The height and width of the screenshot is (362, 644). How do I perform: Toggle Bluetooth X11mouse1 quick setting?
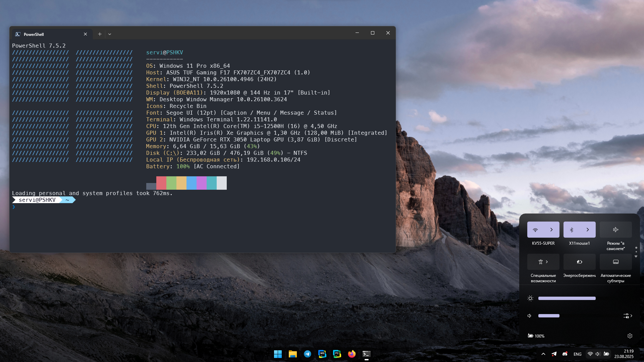[572, 230]
